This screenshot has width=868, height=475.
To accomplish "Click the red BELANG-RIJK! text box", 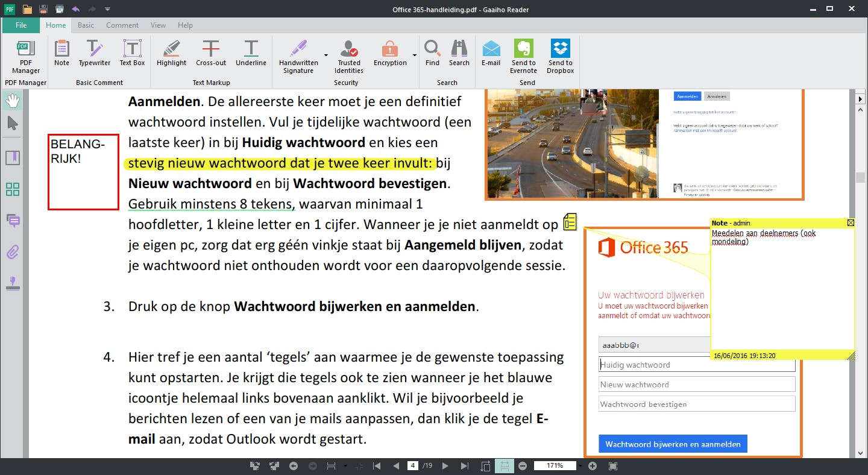I will click(x=83, y=172).
